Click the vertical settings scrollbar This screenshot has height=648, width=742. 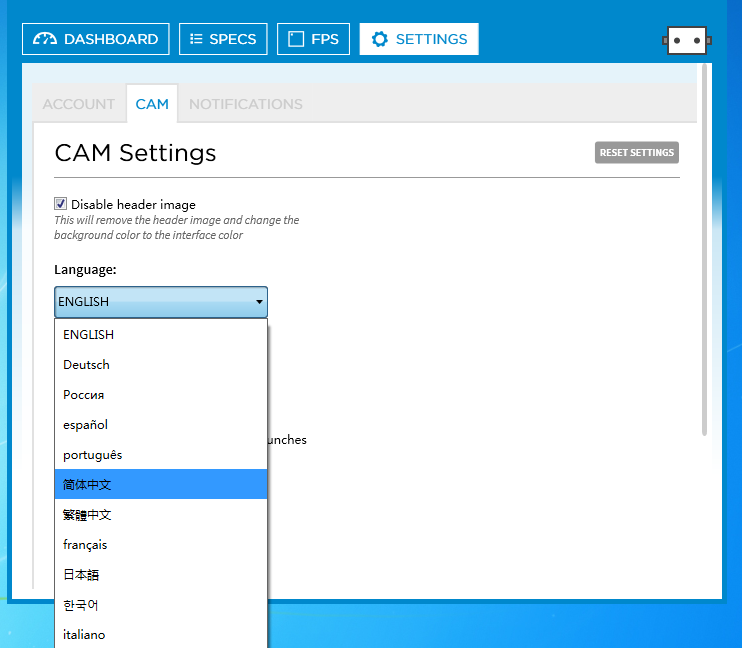pos(705,250)
